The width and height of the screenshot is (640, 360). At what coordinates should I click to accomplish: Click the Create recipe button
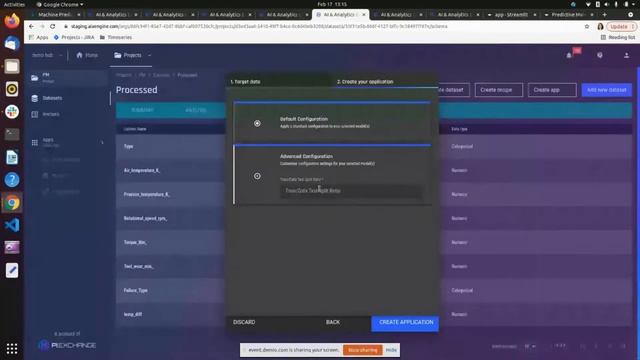(x=498, y=90)
